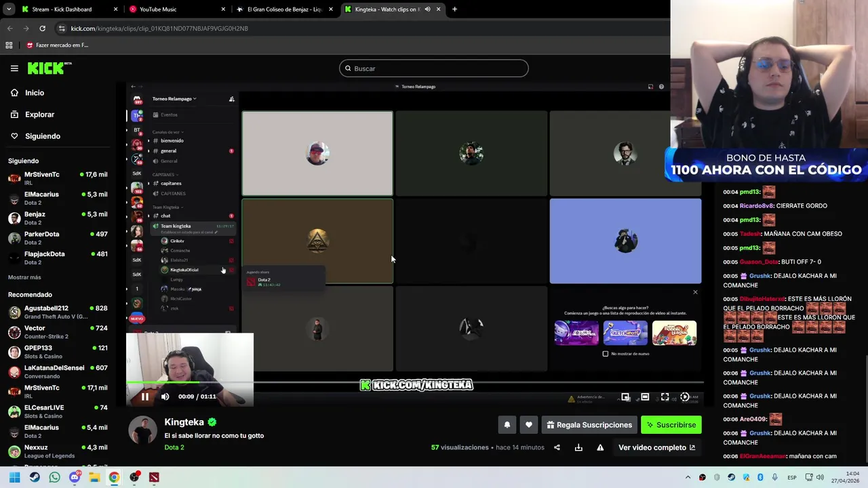Open OBS Studio from the taskbar

point(134,477)
